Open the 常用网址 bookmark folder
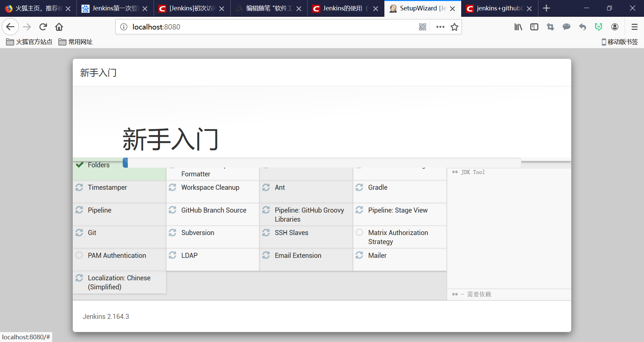644x342 pixels. coord(75,42)
